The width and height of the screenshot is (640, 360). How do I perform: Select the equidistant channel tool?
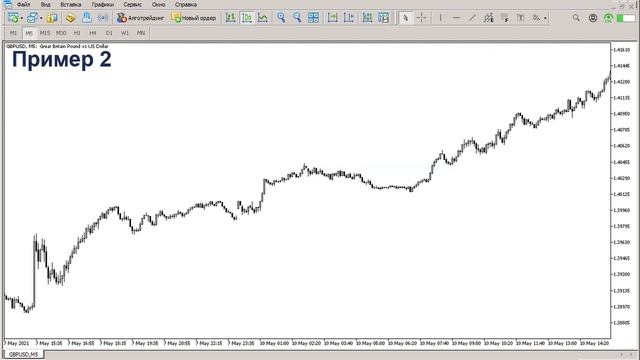pos(489,18)
